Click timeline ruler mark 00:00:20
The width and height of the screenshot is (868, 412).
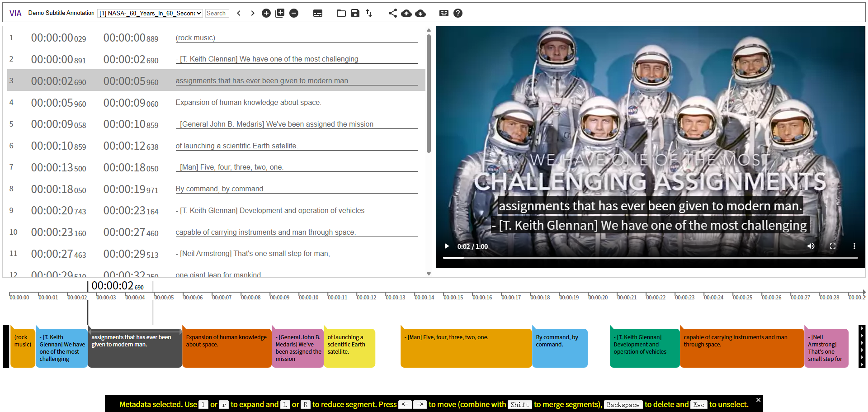(x=598, y=298)
